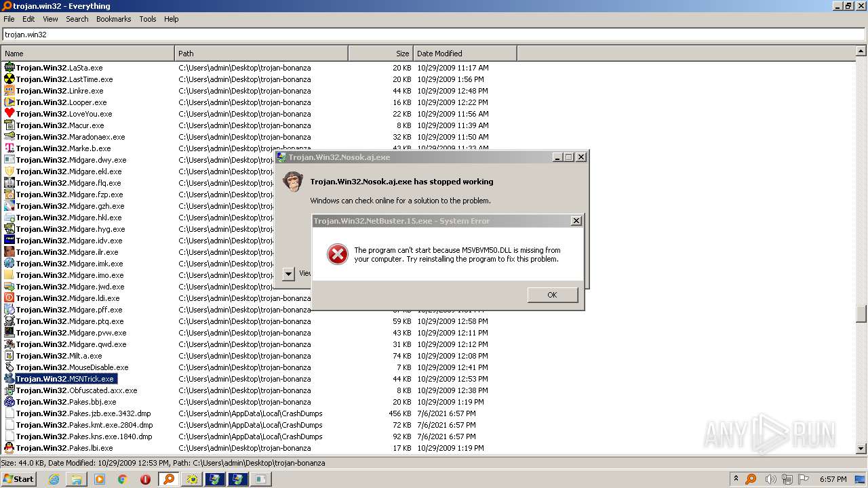Open the View menu
Viewport: 868px width, 488px height.
[50, 19]
